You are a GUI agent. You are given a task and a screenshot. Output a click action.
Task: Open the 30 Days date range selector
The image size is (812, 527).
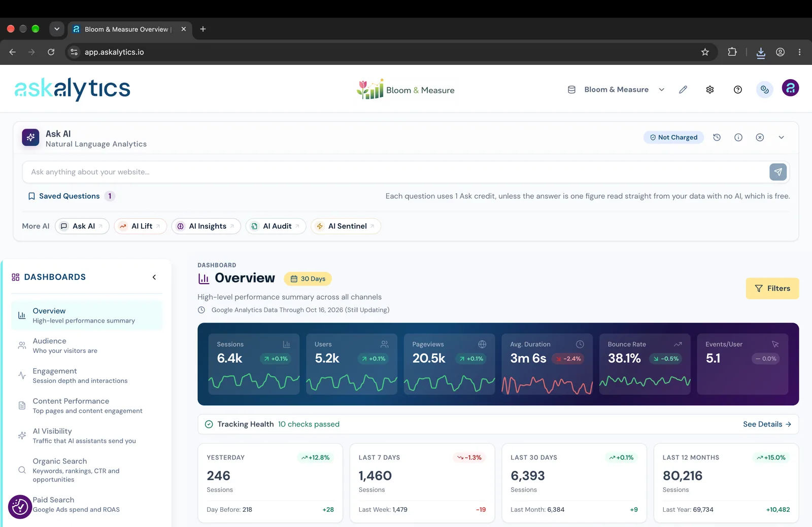[x=308, y=278]
